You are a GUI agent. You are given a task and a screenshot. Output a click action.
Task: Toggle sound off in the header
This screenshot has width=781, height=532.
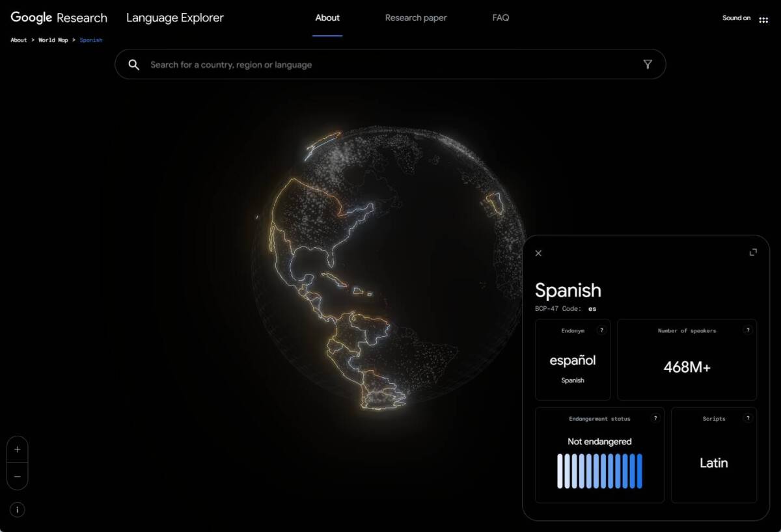(x=736, y=18)
